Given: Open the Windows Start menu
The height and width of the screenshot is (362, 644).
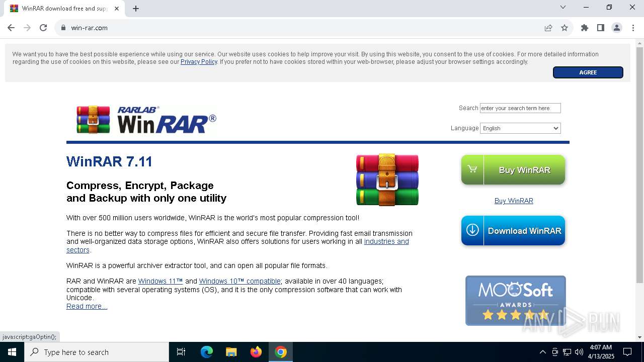Looking at the screenshot, I should [x=12, y=352].
